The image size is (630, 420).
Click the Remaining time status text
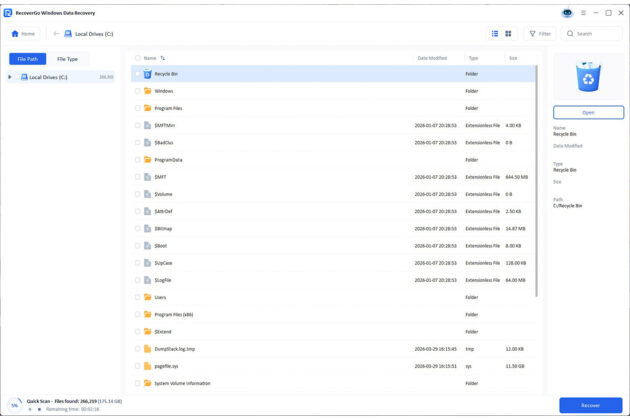[x=72, y=410]
